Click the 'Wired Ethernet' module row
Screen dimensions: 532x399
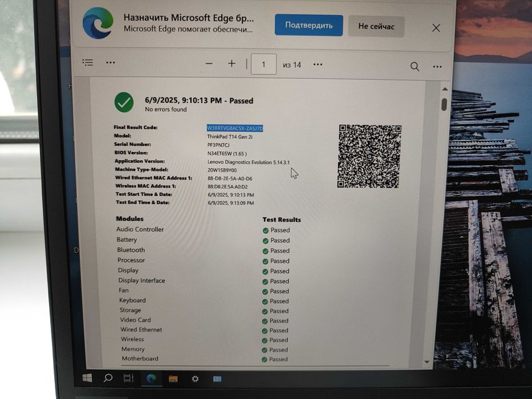[141, 329]
